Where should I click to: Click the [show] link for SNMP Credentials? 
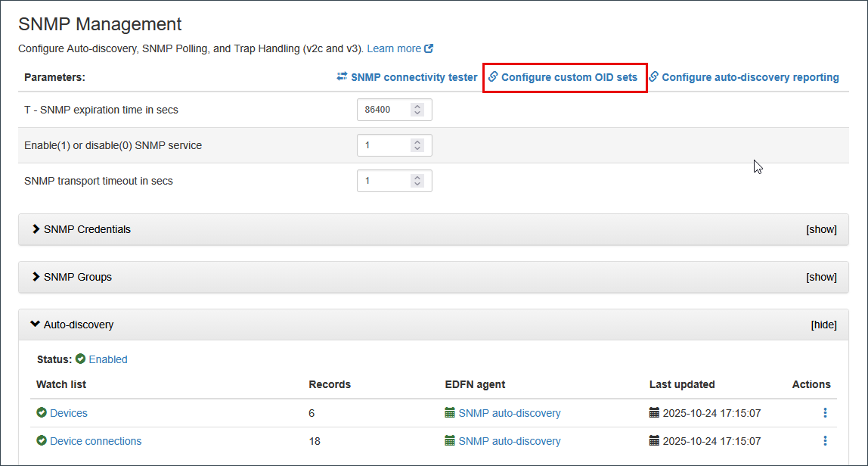tap(821, 229)
